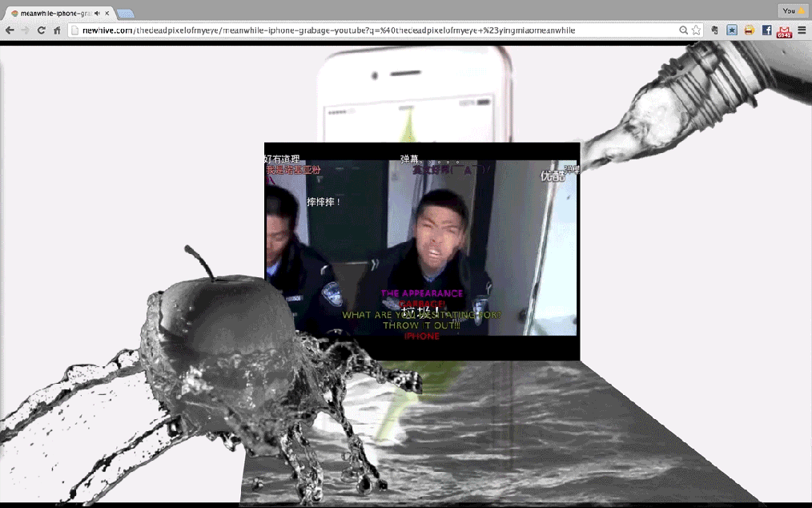Click the zoom magnifier icon in address bar
The width and height of the screenshot is (812, 508).
684,30
